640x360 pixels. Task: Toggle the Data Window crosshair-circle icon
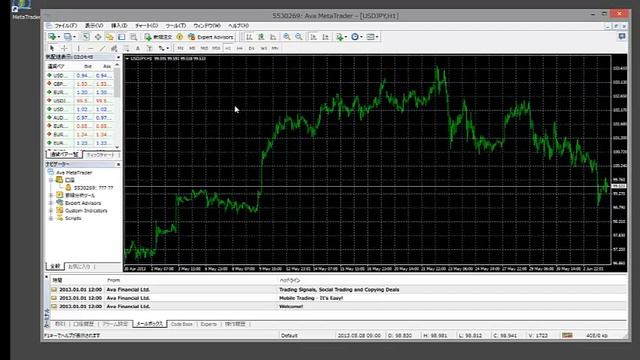pos(98,37)
